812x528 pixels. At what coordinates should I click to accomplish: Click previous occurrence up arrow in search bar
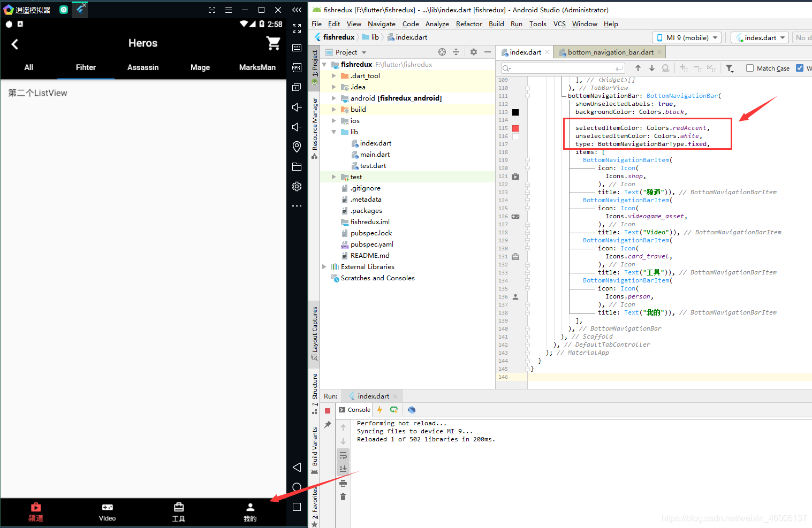[x=638, y=68]
